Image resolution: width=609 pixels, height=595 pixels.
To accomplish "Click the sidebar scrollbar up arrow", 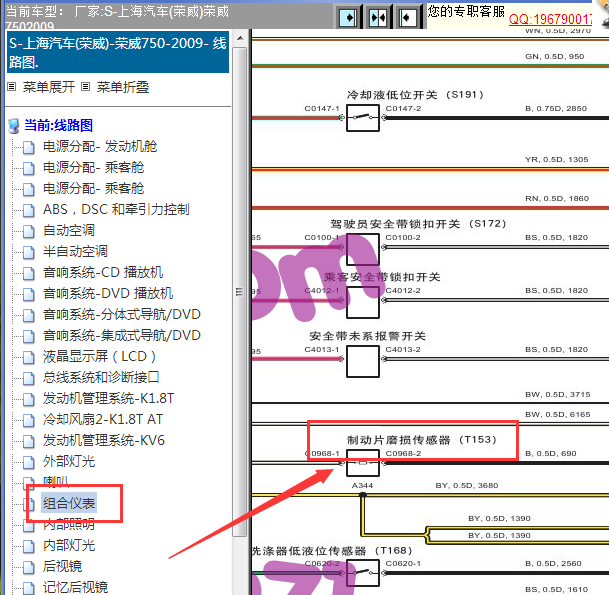I will pos(240,38).
